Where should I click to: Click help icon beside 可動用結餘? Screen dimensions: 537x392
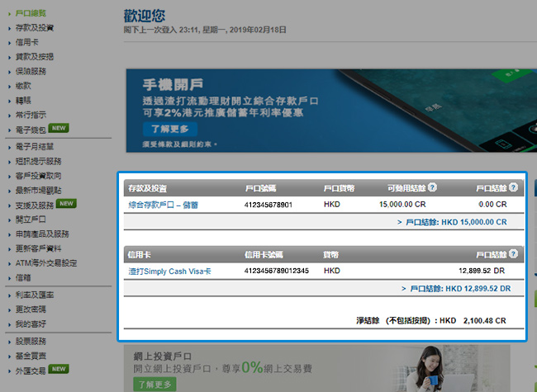click(432, 187)
